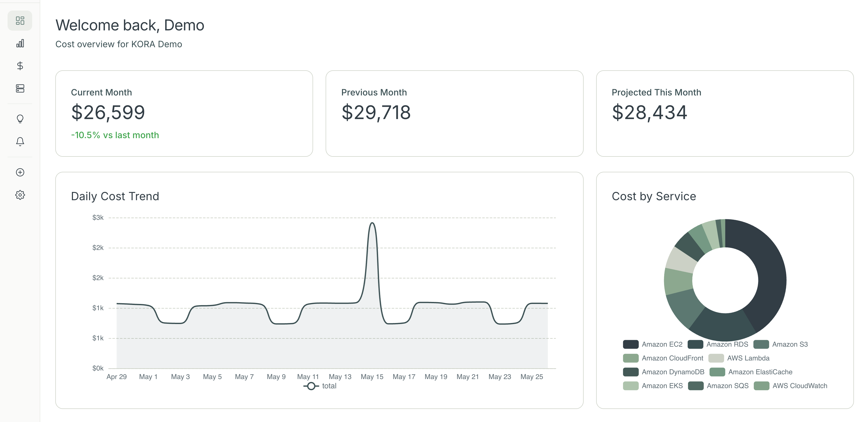The height and width of the screenshot is (422, 868).
Task: Open the gear settings sidebar icon
Action: click(20, 195)
